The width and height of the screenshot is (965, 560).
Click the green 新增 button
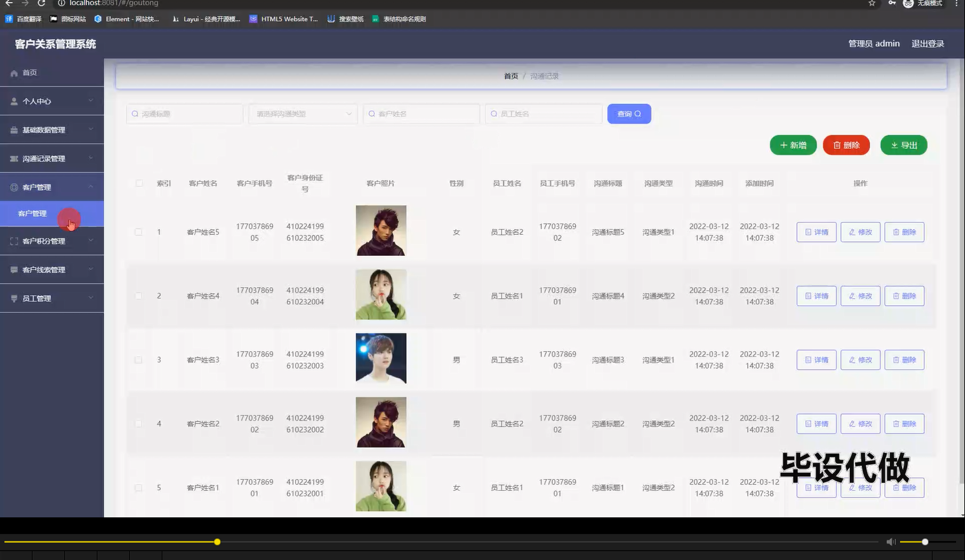pos(793,145)
